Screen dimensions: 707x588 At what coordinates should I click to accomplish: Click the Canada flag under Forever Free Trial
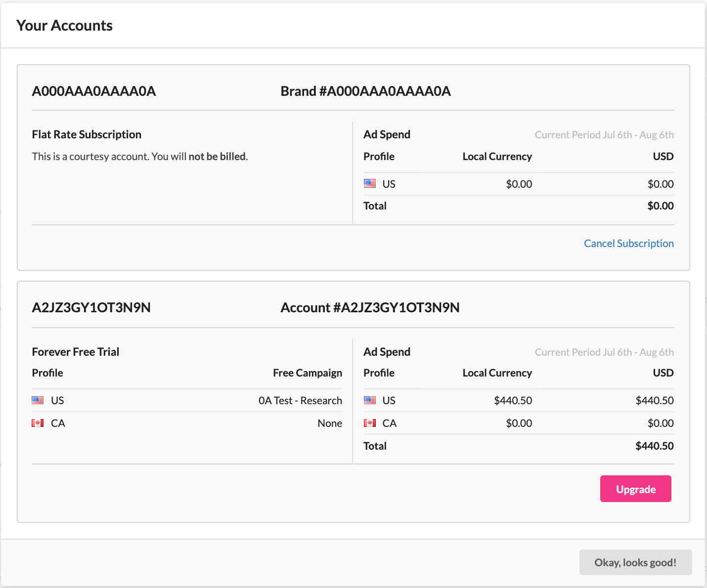[x=38, y=423]
